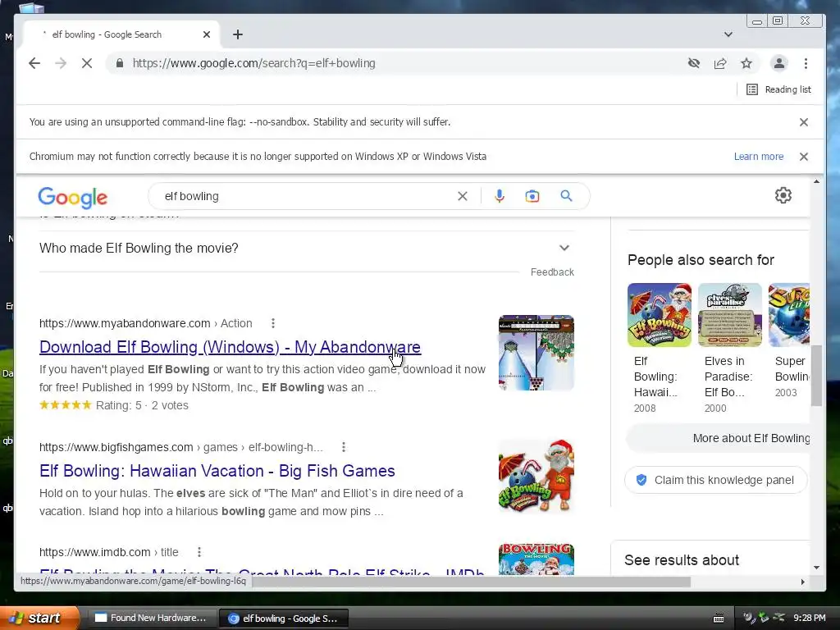The width and height of the screenshot is (840, 630).
Task: Open Chromium's three-dot menu
Action: [x=806, y=63]
